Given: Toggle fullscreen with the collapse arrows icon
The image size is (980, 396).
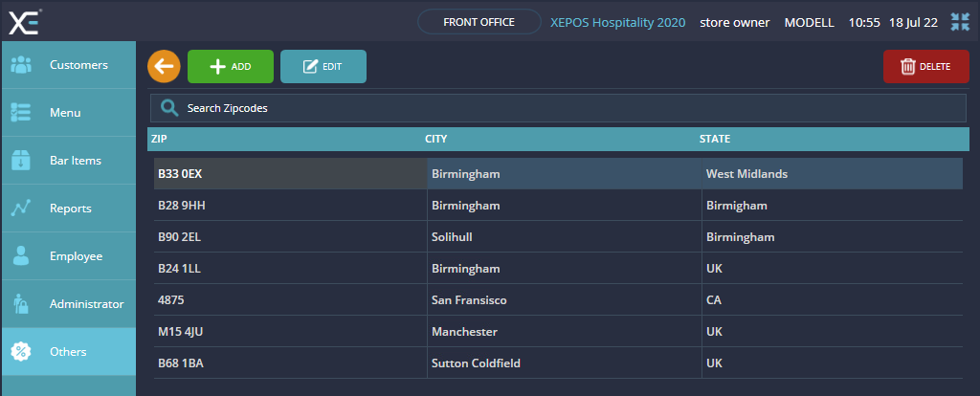Looking at the screenshot, I should pyautogui.click(x=960, y=22).
